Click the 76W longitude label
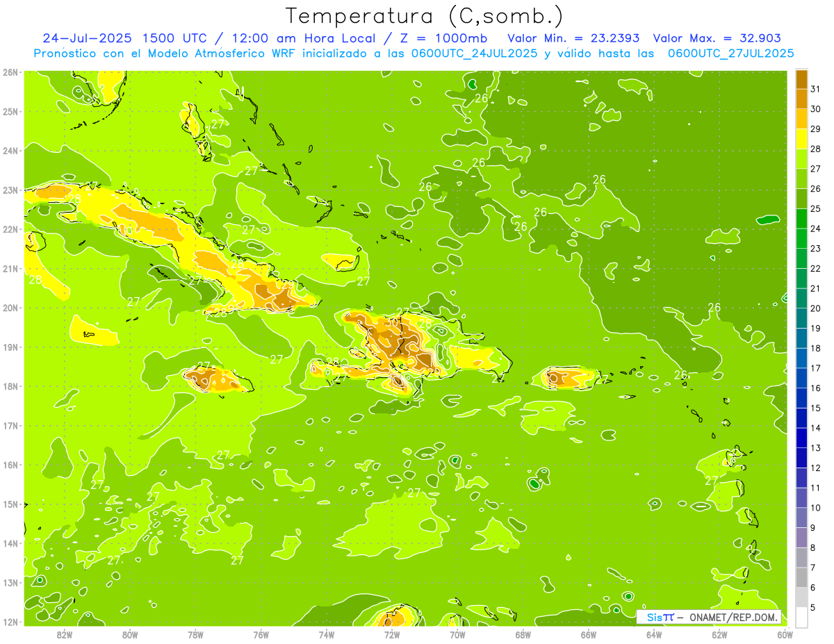 [x=261, y=634]
